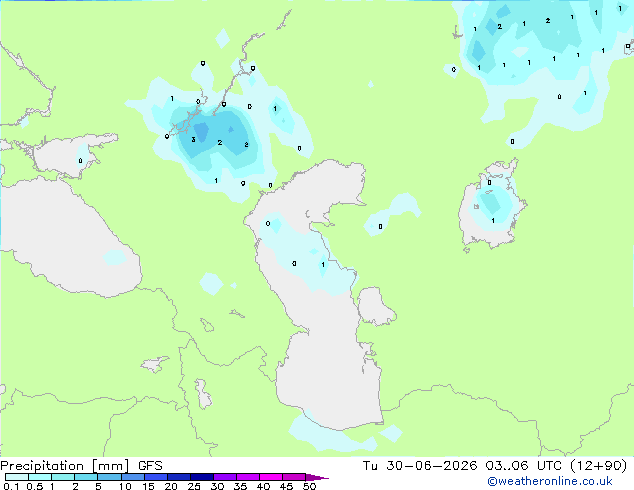
Task: Pick the 10–15 mm legend swatch
Action: pos(132,477)
